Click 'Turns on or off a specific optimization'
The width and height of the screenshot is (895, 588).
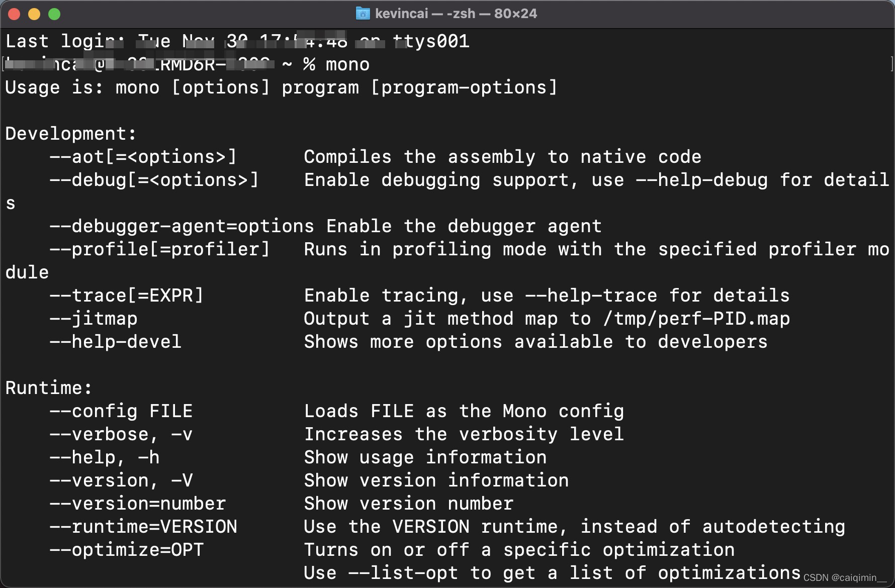click(519, 550)
